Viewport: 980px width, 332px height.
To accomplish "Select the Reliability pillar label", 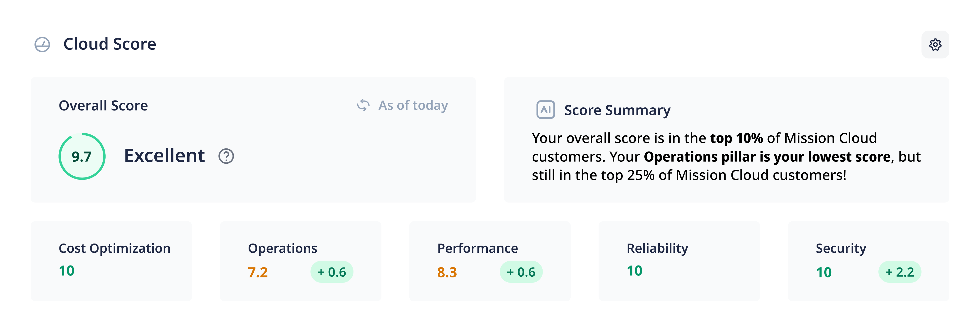I will (x=657, y=248).
